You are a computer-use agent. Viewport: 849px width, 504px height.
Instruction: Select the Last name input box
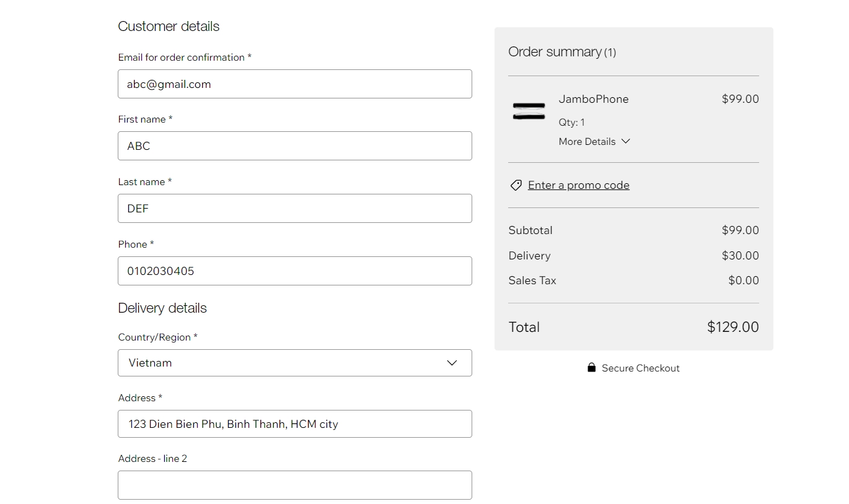click(294, 209)
